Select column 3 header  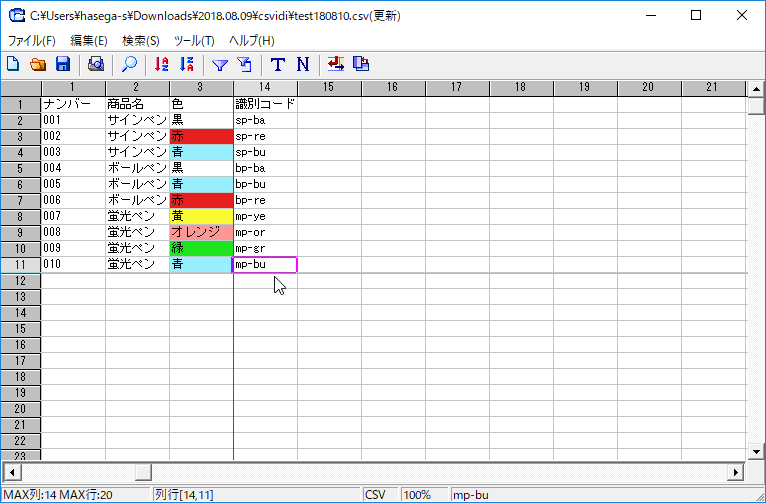pos(201,88)
